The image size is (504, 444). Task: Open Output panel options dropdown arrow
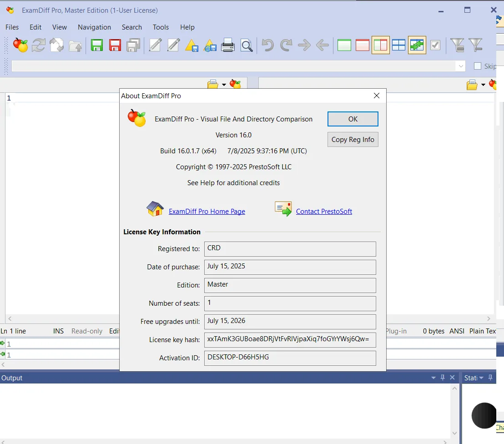pos(433,378)
